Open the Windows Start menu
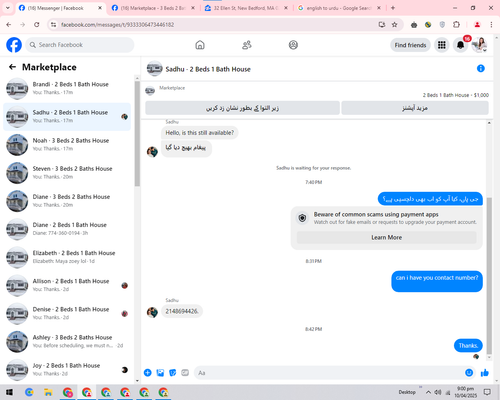This screenshot has width=500, height=400. pyautogui.click(x=9, y=392)
